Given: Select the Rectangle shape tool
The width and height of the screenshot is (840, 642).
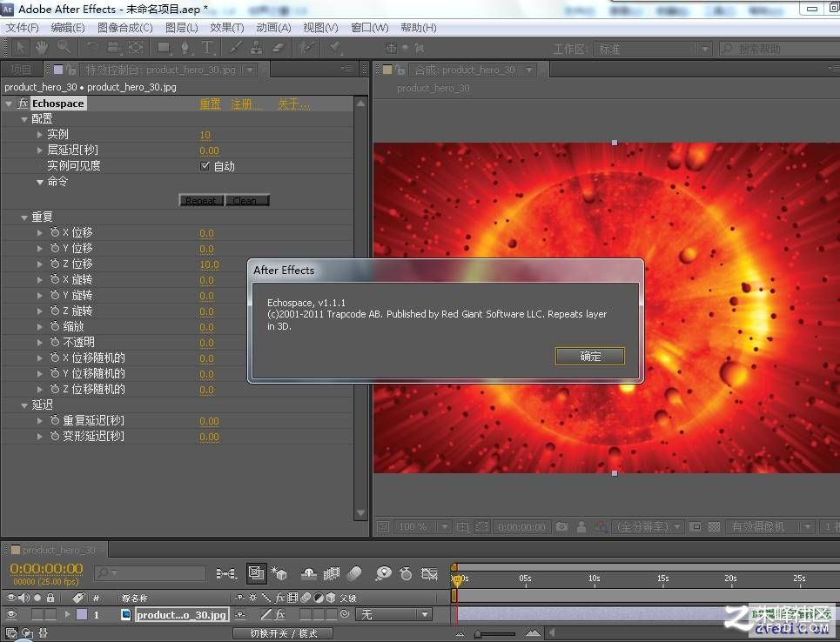Looking at the screenshot, I should pos(164,48).
